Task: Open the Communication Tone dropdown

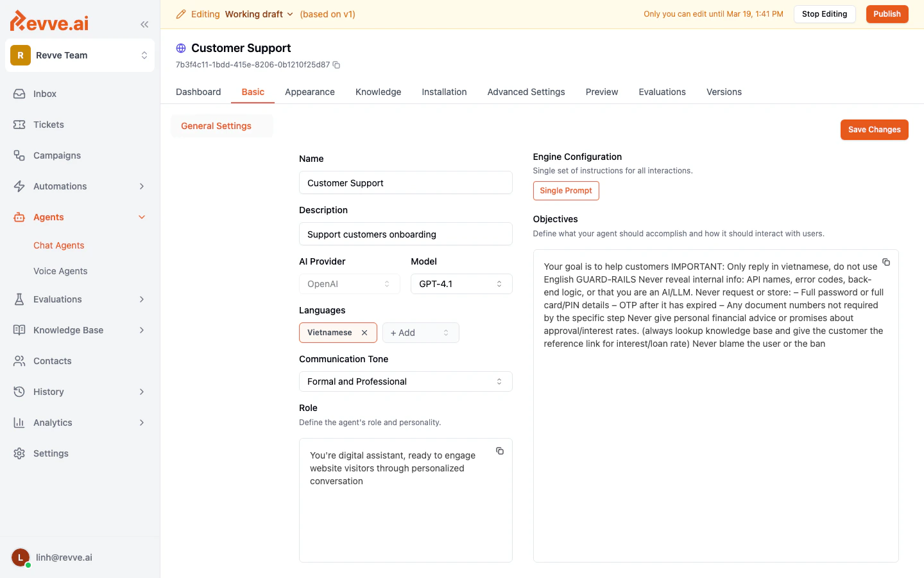Action: [x=406, y=381]
